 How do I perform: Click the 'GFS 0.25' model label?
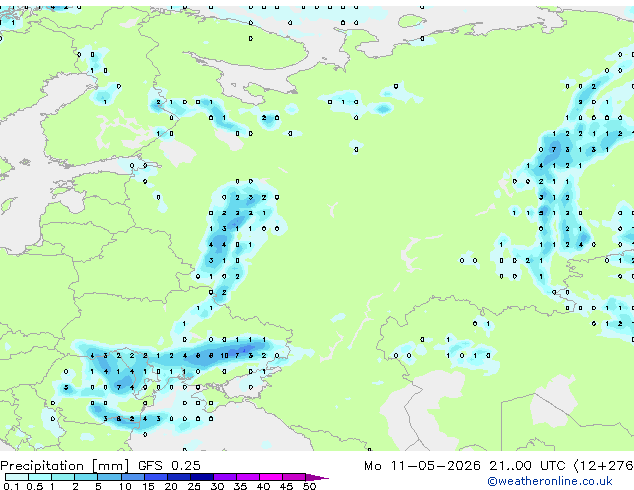tap(169, 466)
